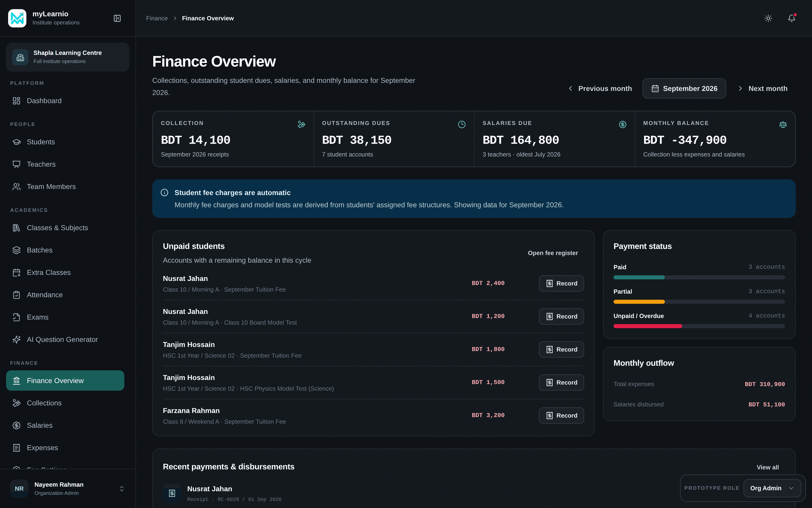Click calendar icon in September 2026 button
The height and width of the screenshot is (508, 812).
click(x=655, y=88)
